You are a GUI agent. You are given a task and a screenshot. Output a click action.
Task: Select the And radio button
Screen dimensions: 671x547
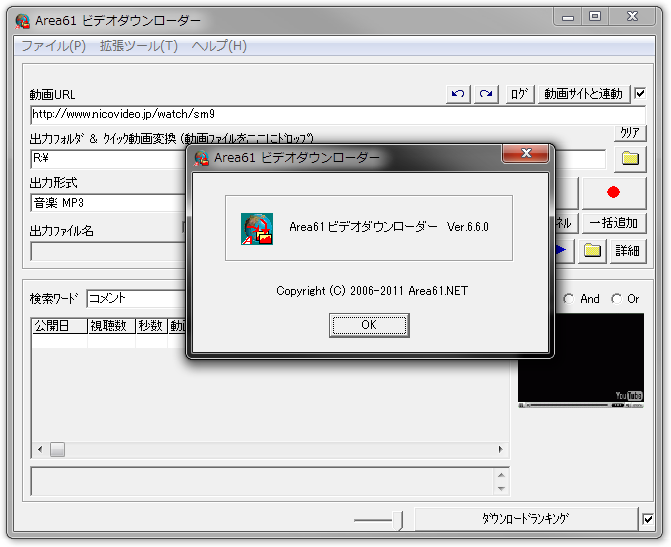[569, 299]
